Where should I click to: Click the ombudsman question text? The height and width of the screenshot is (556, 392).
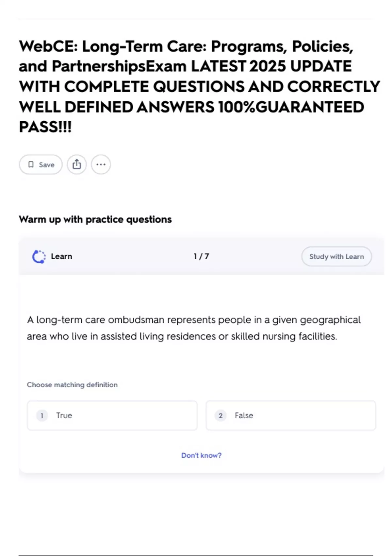tap(193, 328)
